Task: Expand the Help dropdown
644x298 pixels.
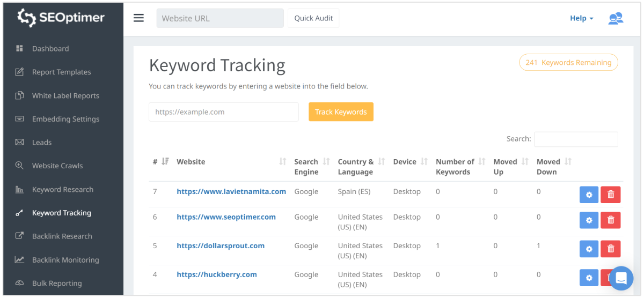Action: [581, 18]
